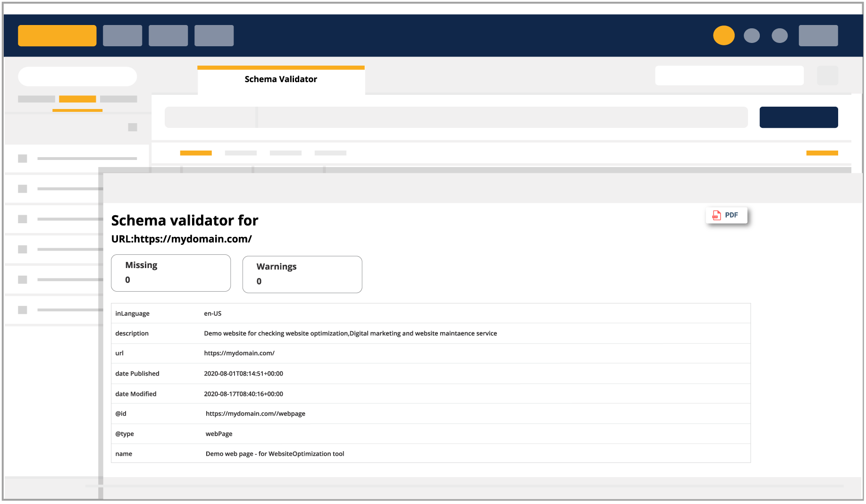
Task: Open the https://mydomain.com/ url value in table
Action: 239,353
